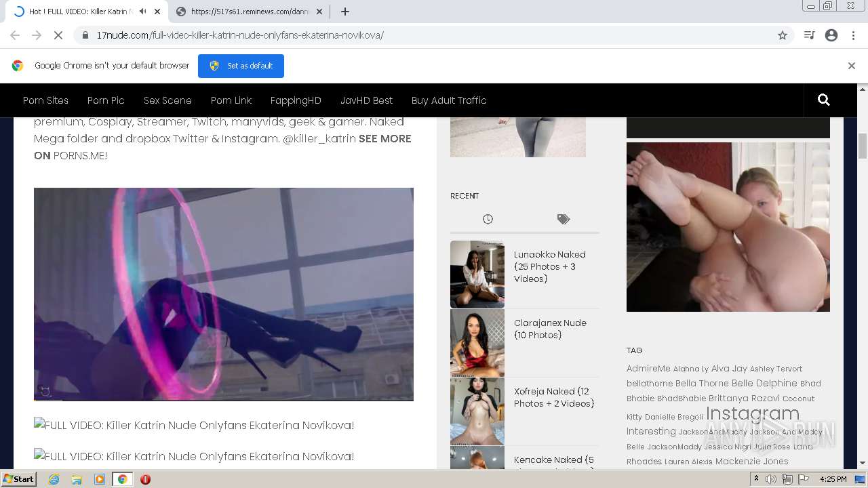The width and height of the screenshot is (868, 488).
Task: Open the Lunaokko post thumbnail
Action: (477, 274)
